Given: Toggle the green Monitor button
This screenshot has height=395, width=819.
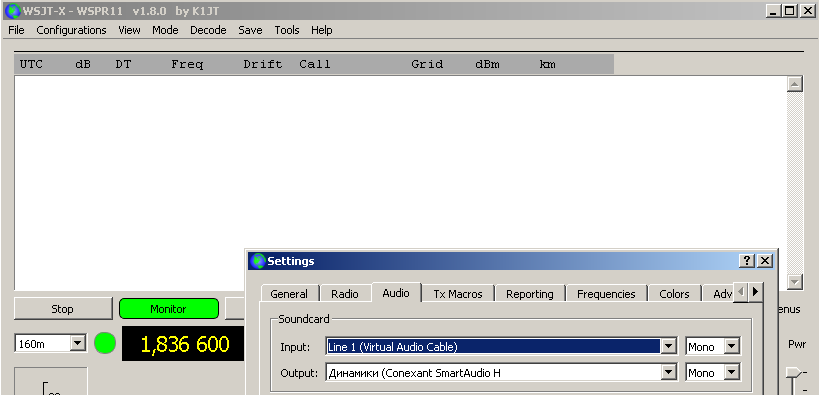Looking at the screenshot, I should [x=168, y=309].
